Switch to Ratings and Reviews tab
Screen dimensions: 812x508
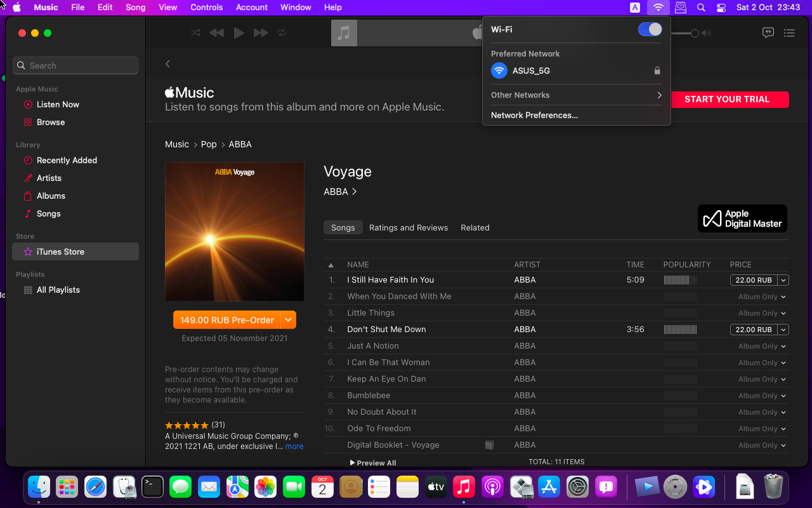(409, 227)
